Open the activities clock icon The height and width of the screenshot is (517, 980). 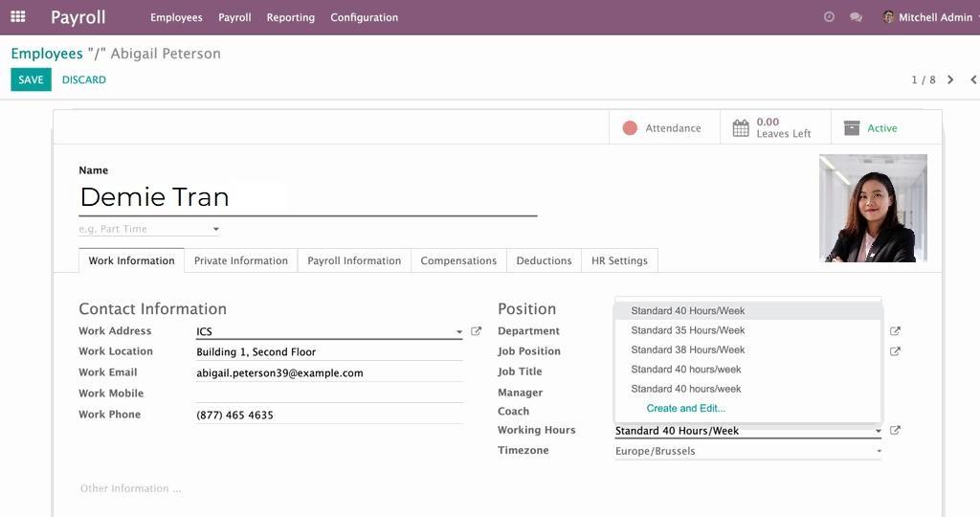tap(829, 17)
